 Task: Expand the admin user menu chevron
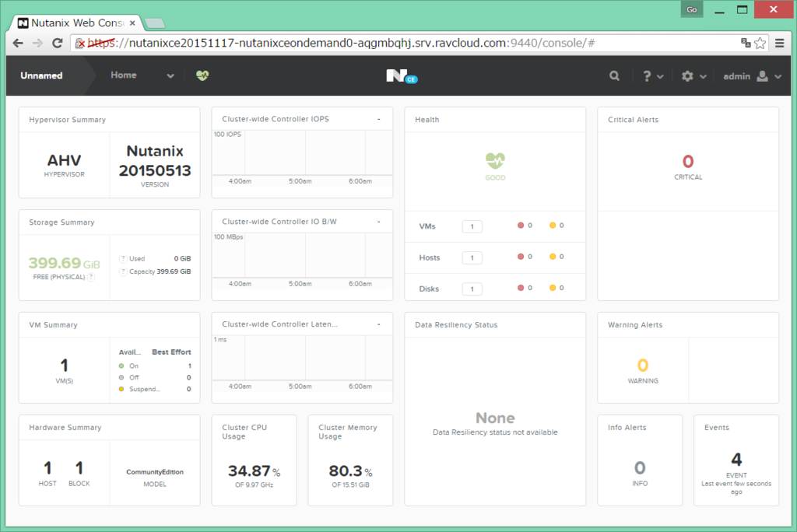(778, 77)
